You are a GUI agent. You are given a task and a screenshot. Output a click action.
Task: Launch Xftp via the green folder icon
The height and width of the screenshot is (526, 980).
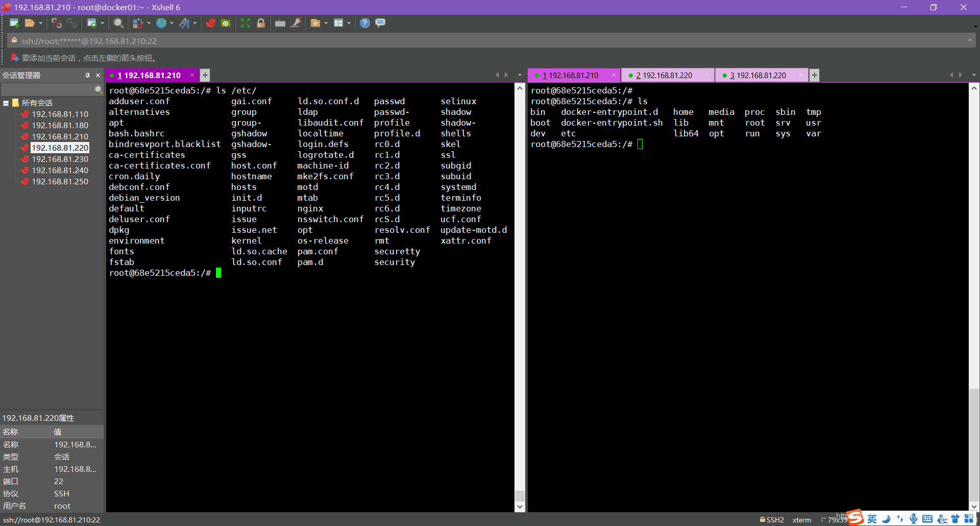[226, 23]
